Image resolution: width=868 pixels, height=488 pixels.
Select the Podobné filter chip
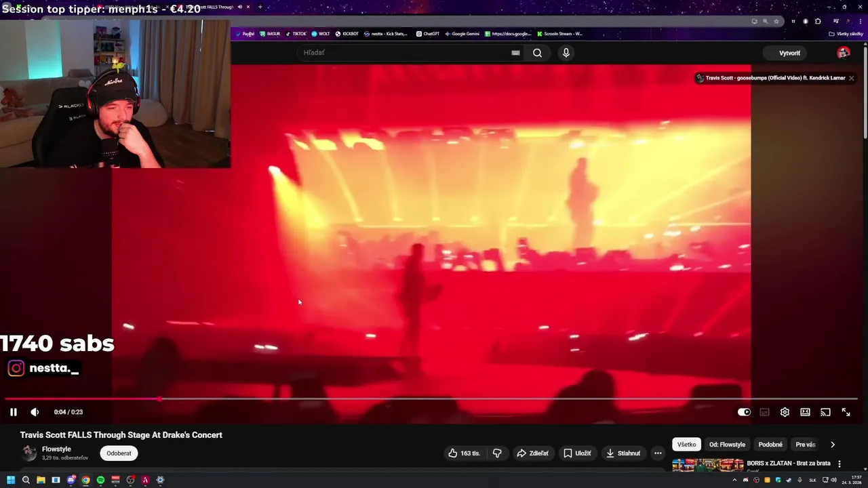770,445
